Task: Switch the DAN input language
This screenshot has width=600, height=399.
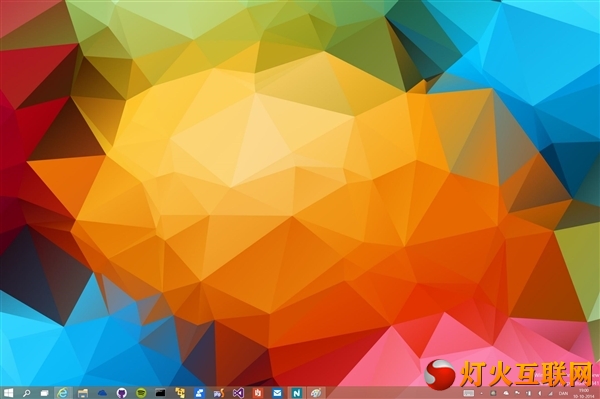Action: click(x=563, y=393)
